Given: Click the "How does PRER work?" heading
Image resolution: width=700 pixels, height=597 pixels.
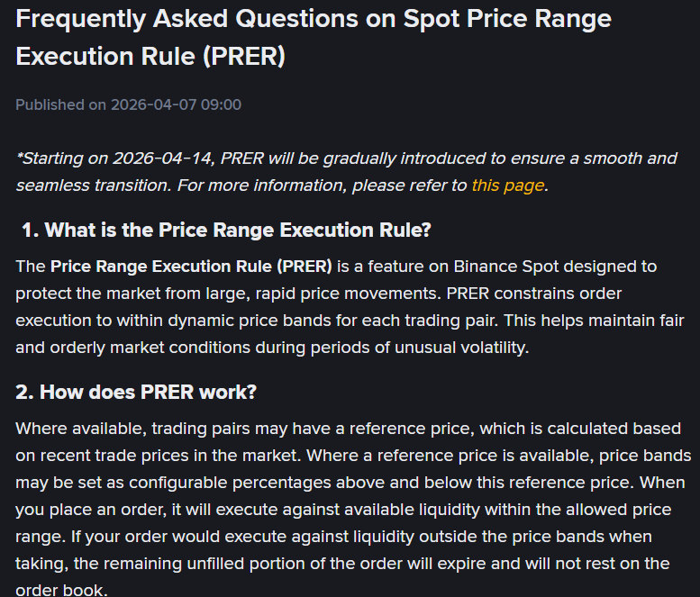Looking at the screenshot, I should coord(149,392).
